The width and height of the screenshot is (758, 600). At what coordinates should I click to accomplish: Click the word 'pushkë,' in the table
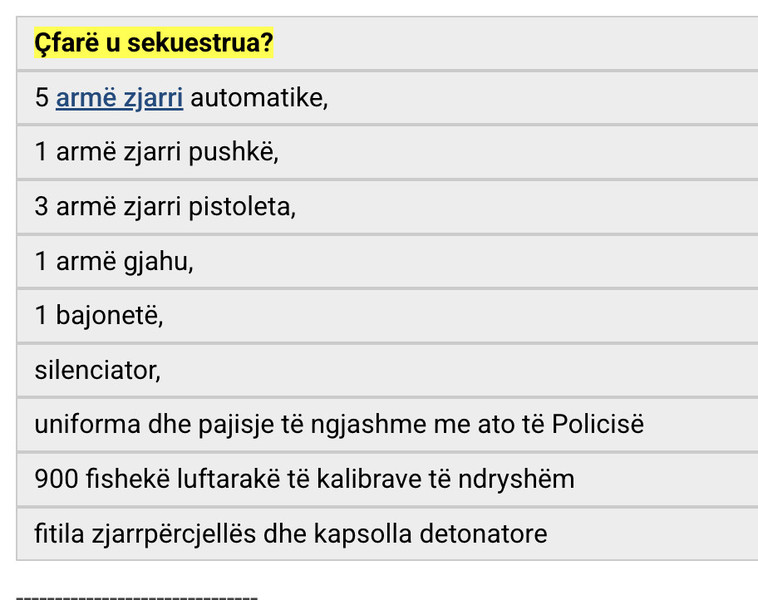coord(233,153)
